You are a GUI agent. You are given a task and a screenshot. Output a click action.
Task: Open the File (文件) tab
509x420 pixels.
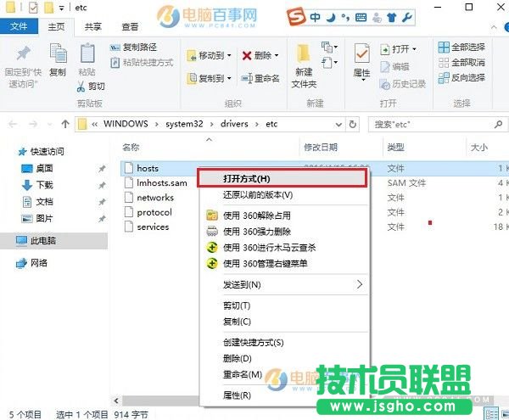19,26
